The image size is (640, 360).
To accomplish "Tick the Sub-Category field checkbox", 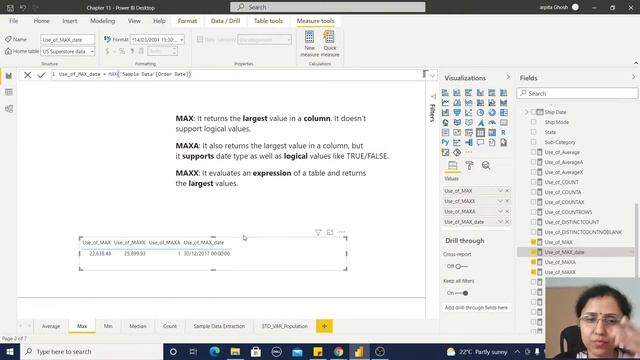I will coord(533,142).
